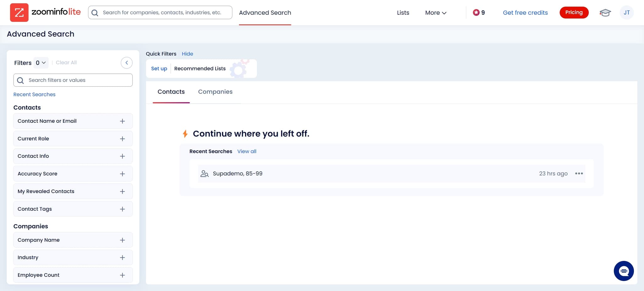Open the chat support bubble
Image resolution: width=644 pixels, height=291 pixels.
624,271
